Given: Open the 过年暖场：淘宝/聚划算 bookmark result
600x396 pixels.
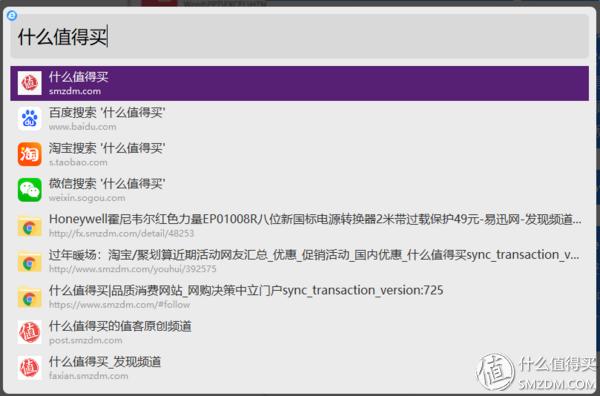Looking at the screenshot, I should pos(299,261).
